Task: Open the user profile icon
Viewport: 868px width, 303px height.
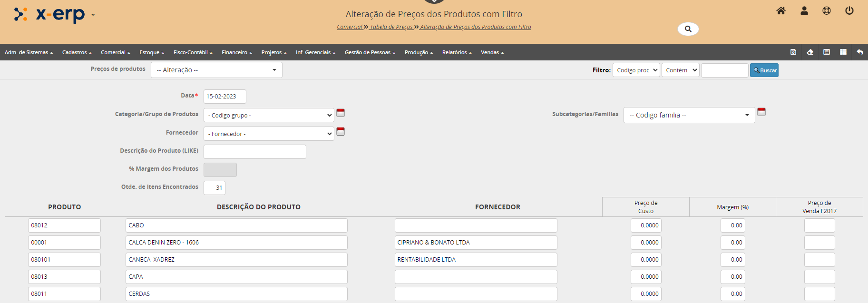Action: [804, 11]
